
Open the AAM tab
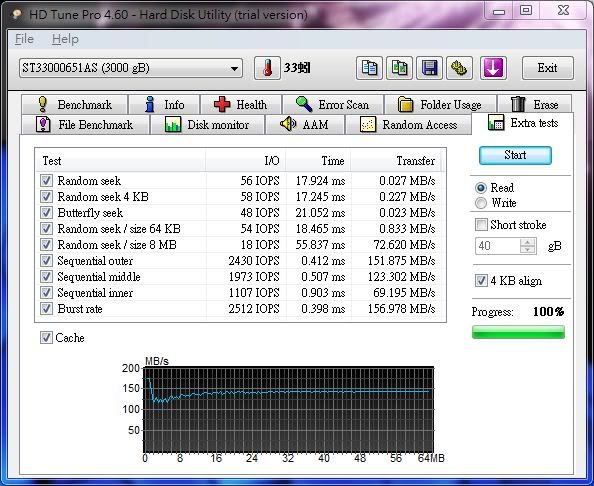(x=305, y=125)
